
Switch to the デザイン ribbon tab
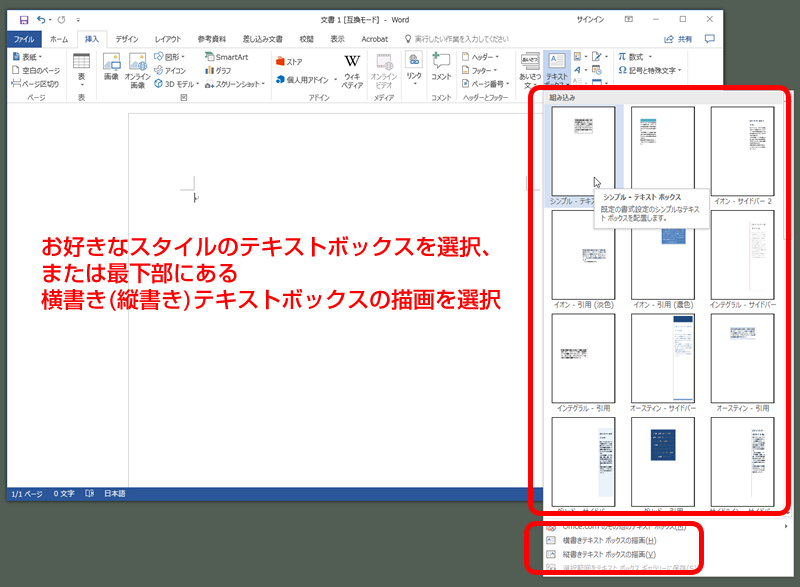(127, 38)
